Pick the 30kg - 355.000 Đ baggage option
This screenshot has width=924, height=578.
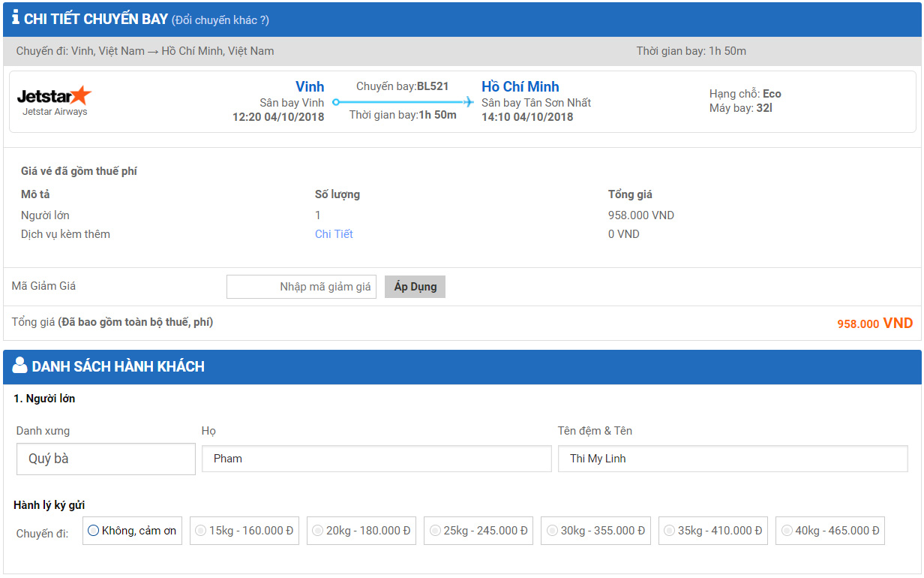(x=552, y=531)
